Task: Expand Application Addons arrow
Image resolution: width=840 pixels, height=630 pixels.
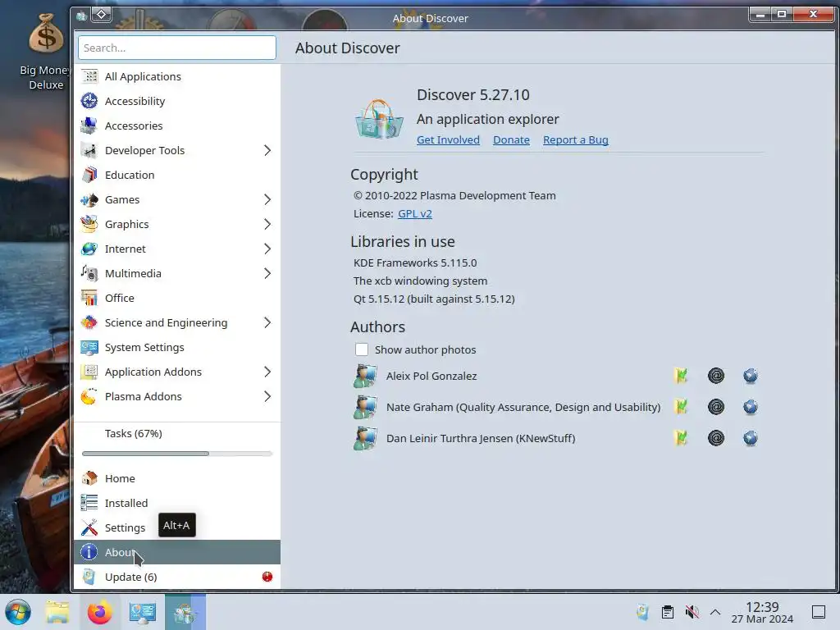Action: [267, 372]
